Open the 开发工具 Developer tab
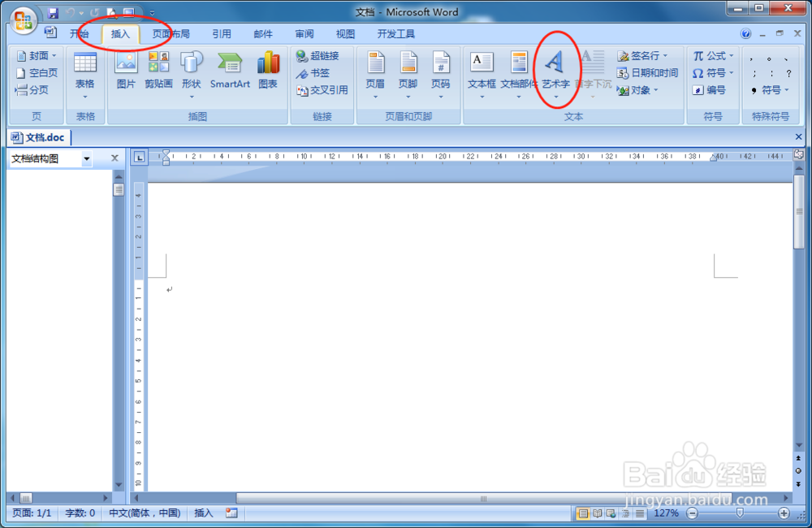The image size is (812, 528). tap(396, 34)
